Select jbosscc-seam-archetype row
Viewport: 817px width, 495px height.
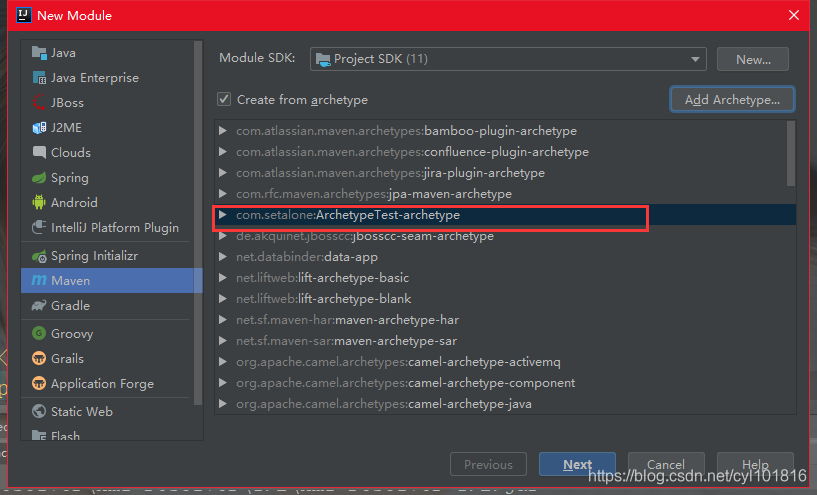[504, 236]
